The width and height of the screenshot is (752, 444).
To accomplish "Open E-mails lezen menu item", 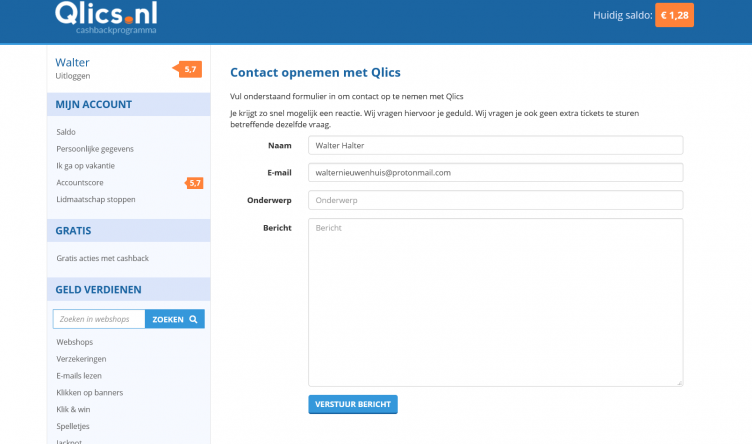I will pos(80,376).
